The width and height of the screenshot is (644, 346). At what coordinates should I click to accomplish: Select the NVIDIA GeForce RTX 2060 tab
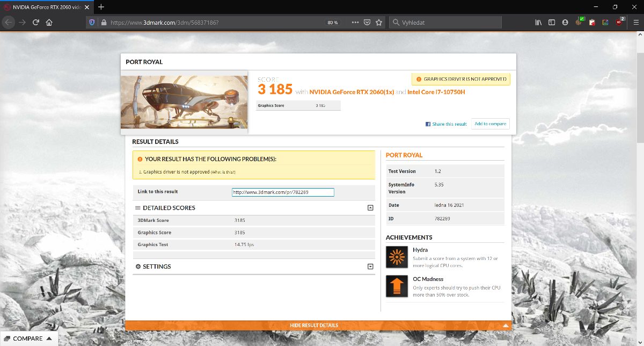coord(46,7)
